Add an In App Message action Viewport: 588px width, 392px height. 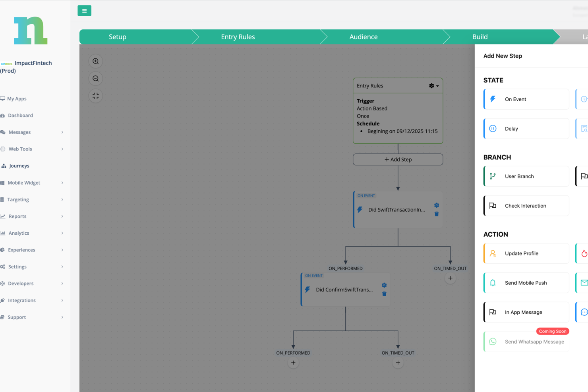pyautogui.click(x=526, y=312)
